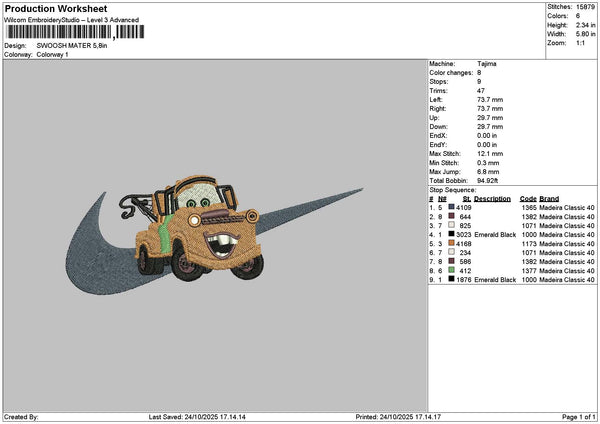The image size is (600, 424).
Task: Click the 'Created By:' footer label
Action: 21,417
